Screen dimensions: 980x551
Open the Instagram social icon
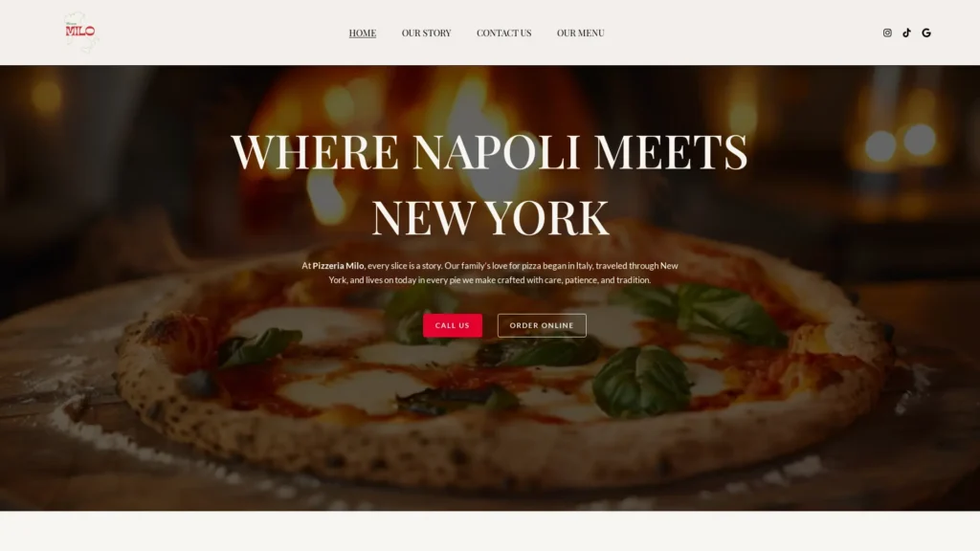tap(887, 33)
